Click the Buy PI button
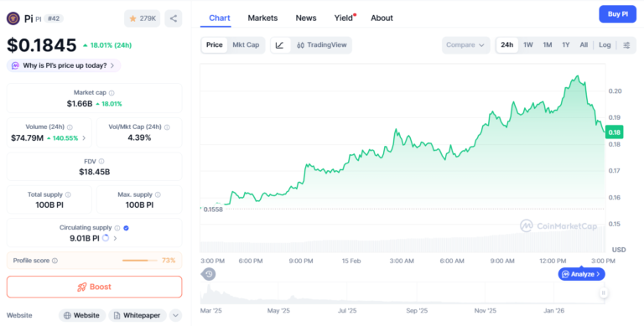This screenshot has height=326, width=644. (617, 14)
